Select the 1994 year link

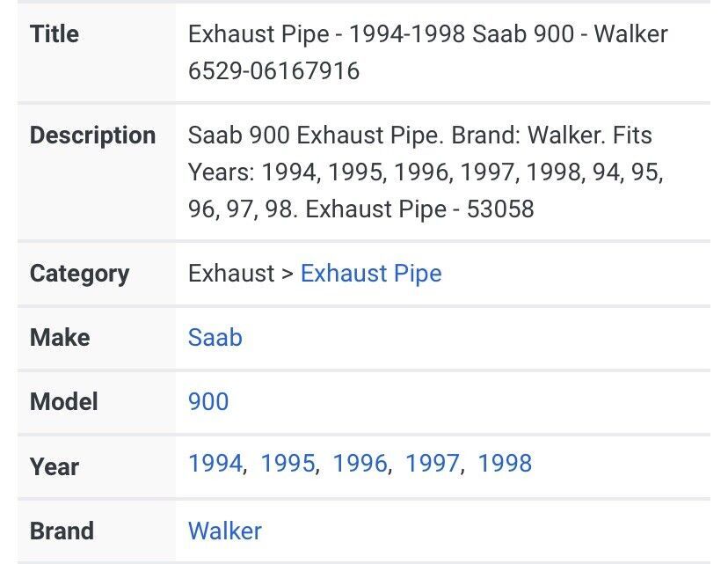pyautogui.click(x=215, y=463)
